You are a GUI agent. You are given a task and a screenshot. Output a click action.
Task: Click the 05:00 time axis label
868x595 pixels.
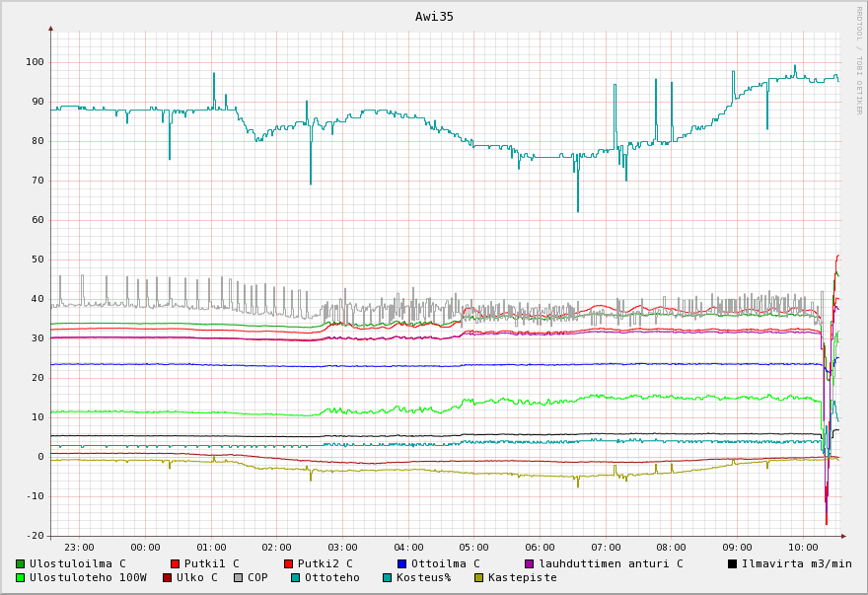click(x=474, y=548)
